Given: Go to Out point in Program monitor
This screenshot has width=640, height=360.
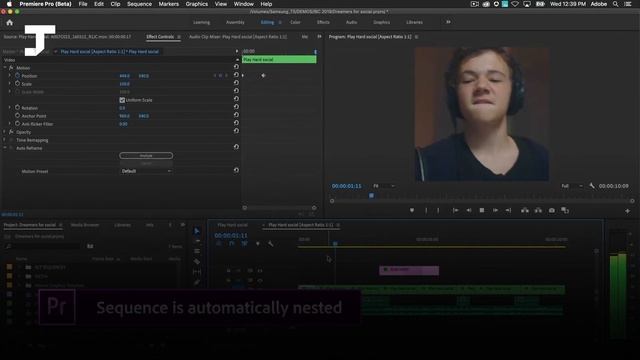Looking at the screenshot, I should (x=508, y=210).
